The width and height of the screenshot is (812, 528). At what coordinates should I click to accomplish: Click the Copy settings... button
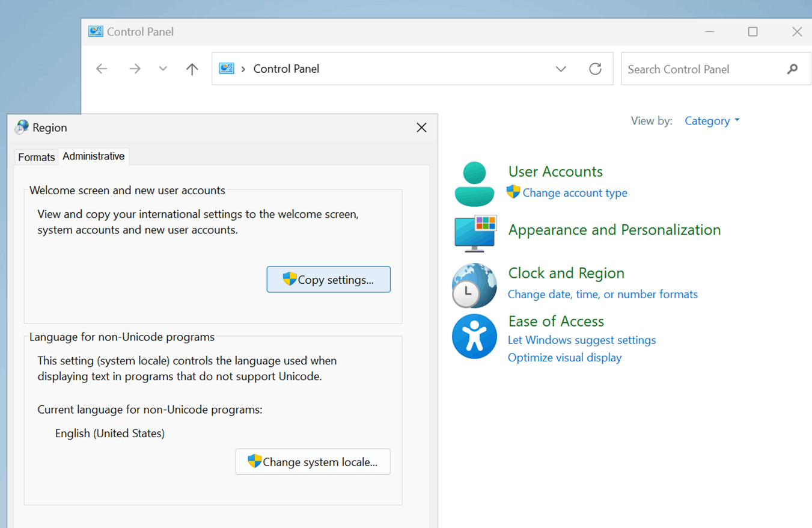point(328,280)
